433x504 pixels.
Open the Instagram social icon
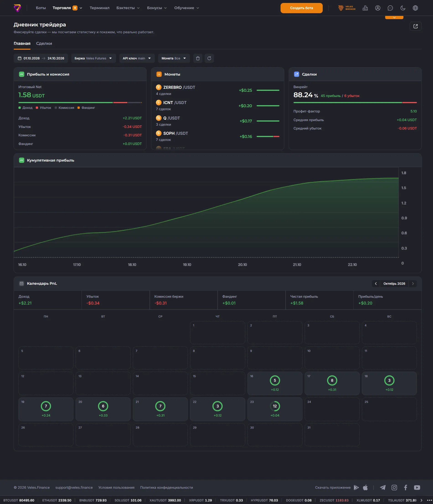point(394,487)
